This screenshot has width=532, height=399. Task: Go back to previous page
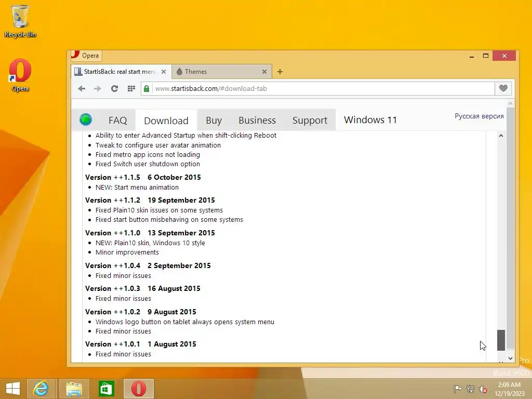(82, 88)
